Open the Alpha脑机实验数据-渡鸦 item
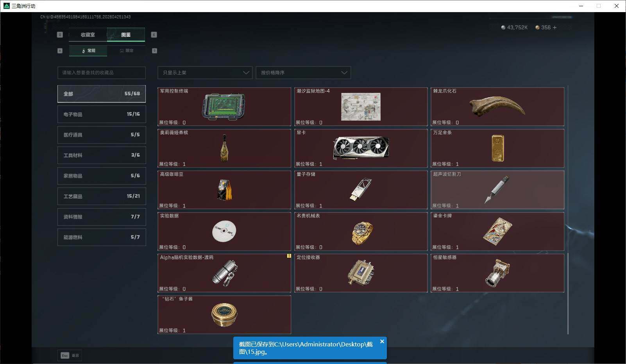Screen dimensions: 626x364 point(224,273)
